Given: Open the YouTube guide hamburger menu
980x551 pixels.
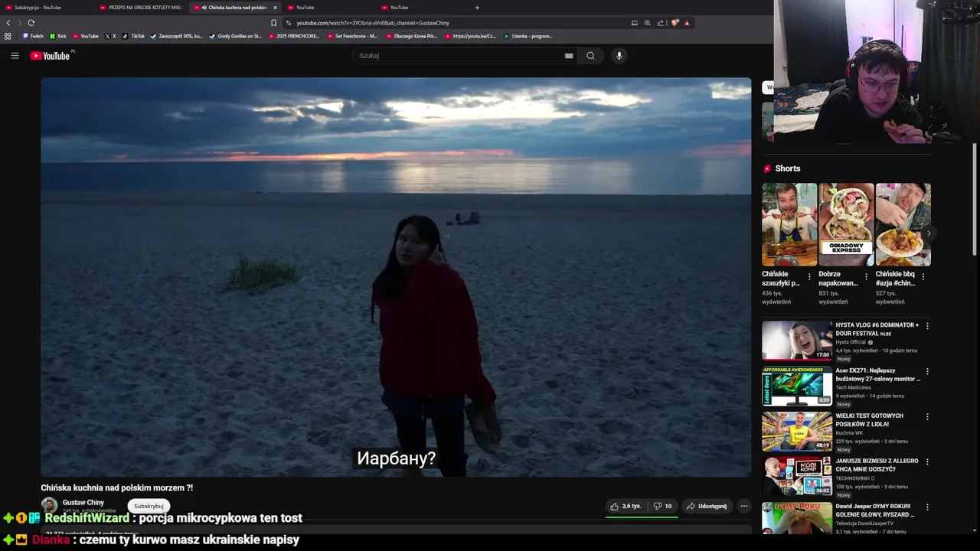Looking at the screenshot, I should click(15, 56).
